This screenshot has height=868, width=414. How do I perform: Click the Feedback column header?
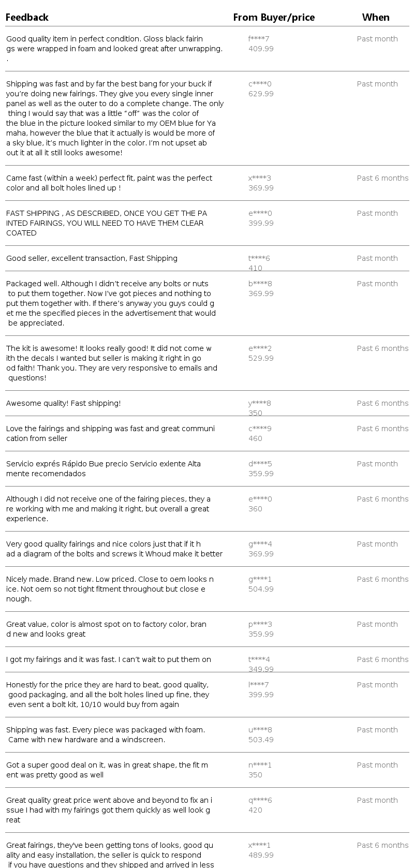point(27,18)
